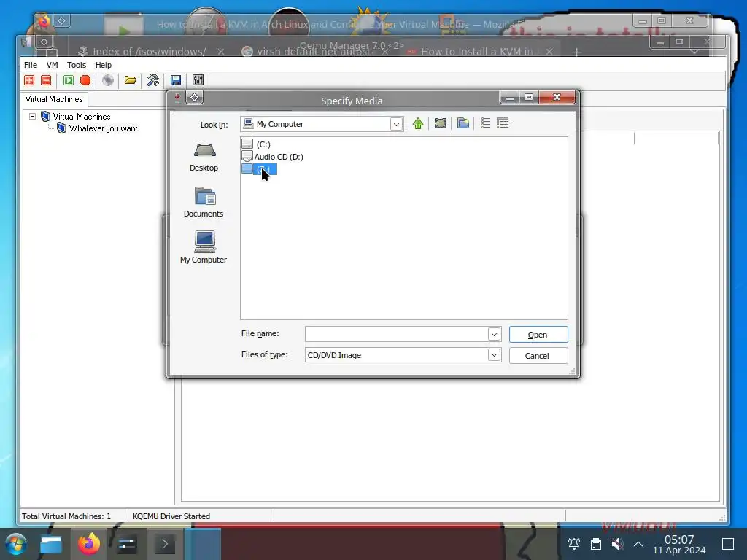Image resolution: width=747 pixels, height=560 pixels.
Task: Open the Look in dropdown
Action: [x=396, y=124]
